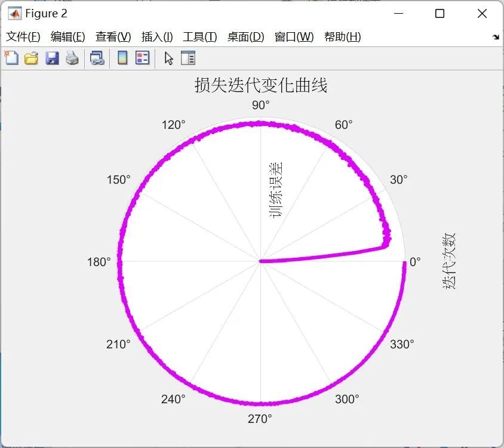This screenshot has height=448, width=504.
Task: Open the 查看(V) menu
Action: 113,36
